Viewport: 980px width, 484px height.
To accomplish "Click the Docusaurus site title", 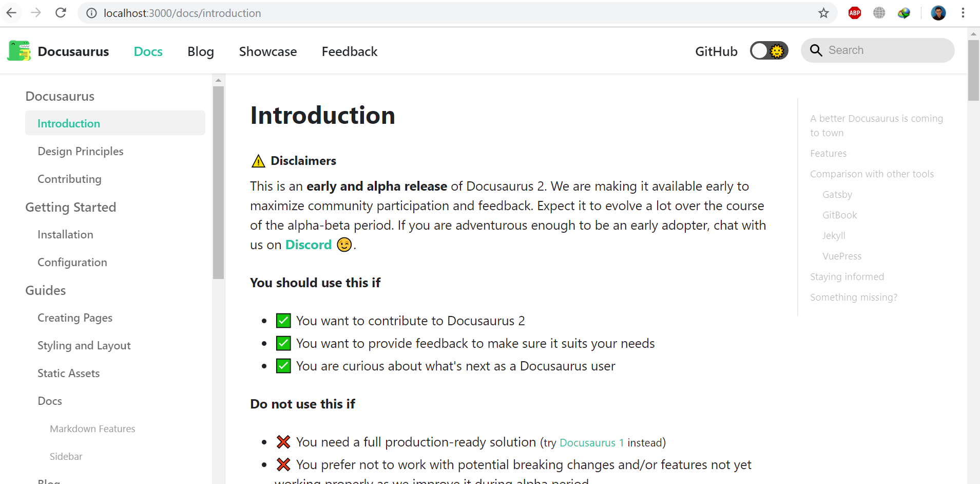I will pos(73,51).
